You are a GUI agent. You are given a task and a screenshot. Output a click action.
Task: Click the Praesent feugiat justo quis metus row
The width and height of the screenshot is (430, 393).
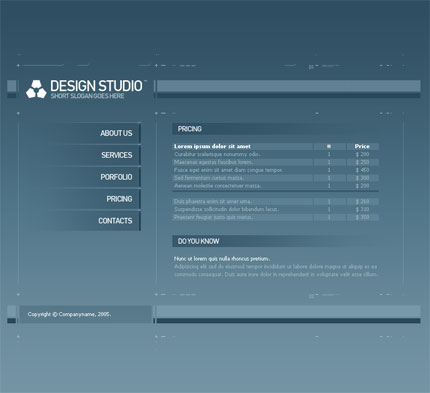click(276, 217)
